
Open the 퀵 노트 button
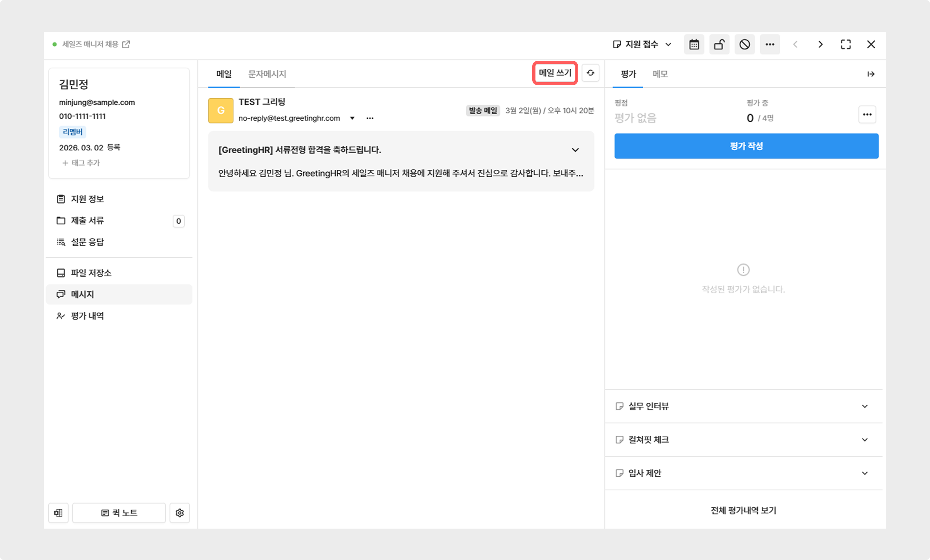(119, 513)
